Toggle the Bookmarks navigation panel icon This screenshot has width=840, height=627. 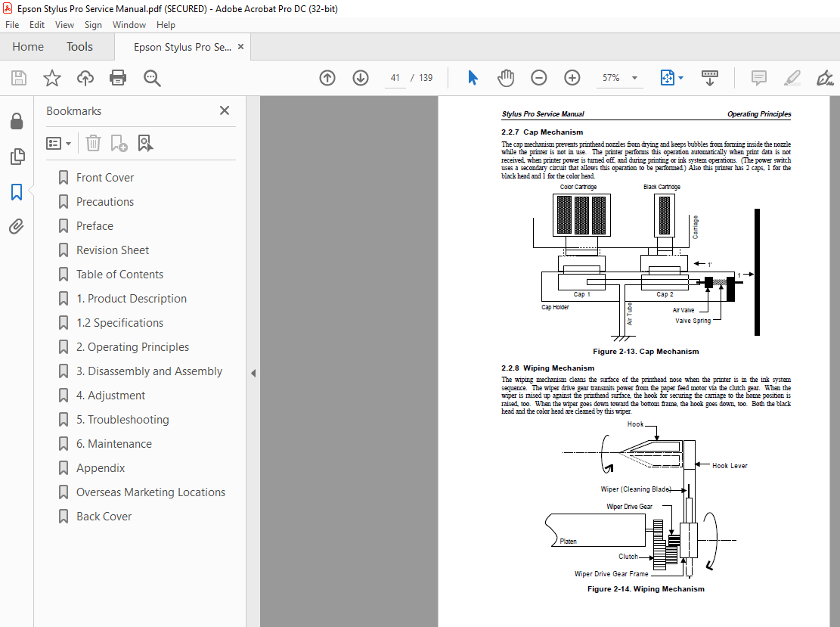pos(17,192)
